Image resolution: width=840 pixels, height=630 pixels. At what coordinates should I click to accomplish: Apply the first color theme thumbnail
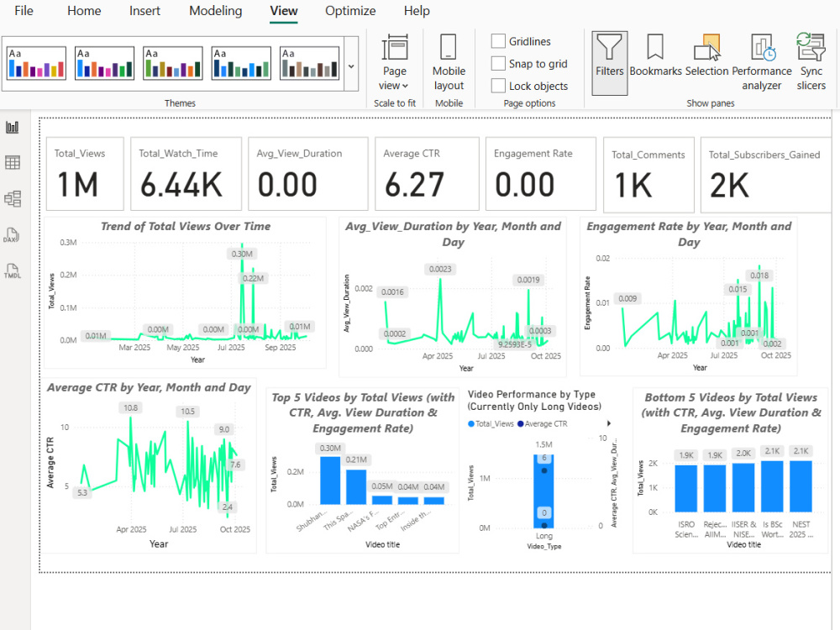click(36, 63)
